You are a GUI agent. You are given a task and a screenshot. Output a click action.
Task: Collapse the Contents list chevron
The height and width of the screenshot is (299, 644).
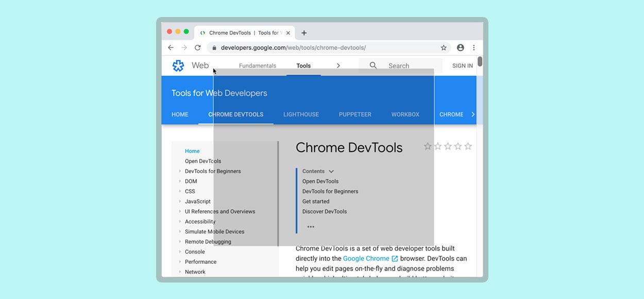click(331, 171)
